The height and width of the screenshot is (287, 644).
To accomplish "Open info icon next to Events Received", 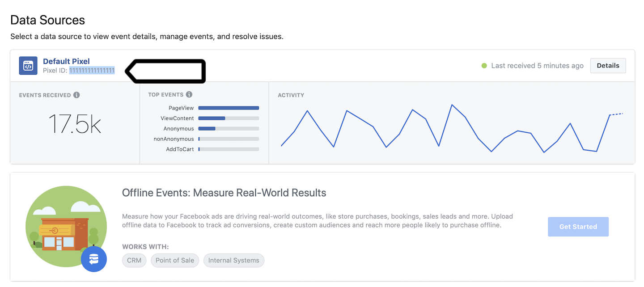I will click(76, 95).
